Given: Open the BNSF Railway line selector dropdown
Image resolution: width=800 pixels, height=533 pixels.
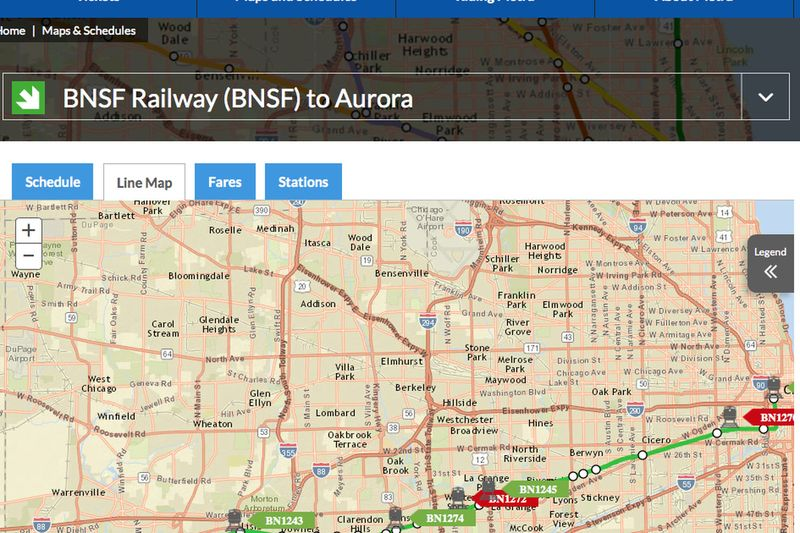Looking at the screenshot, I should click(x=396, y=97).
